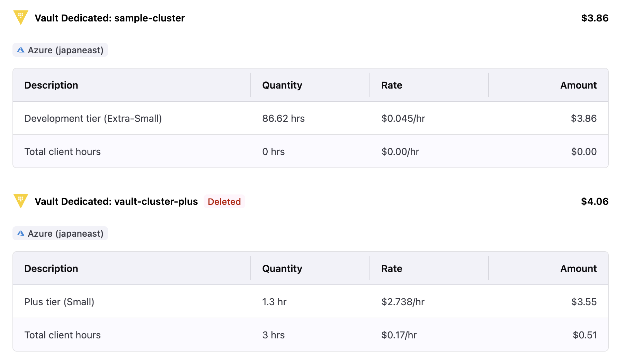Click the red Deleted status badge
The width and height of the screenshot is (624, 364).
click(224, 201)
